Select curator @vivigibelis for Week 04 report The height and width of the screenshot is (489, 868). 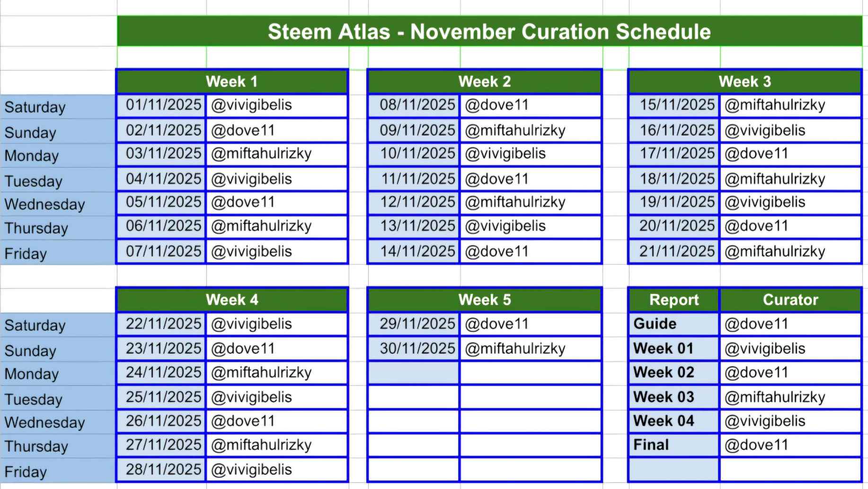(x=789, y=421)
